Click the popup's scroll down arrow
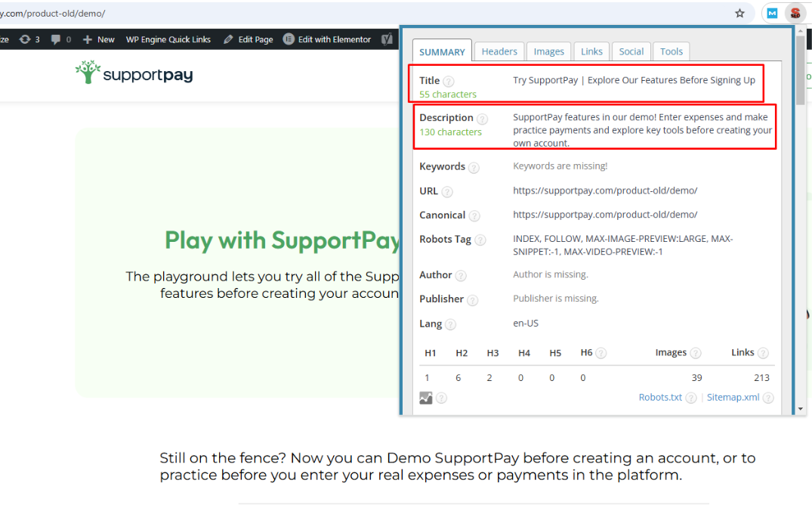 click(800, 408)
